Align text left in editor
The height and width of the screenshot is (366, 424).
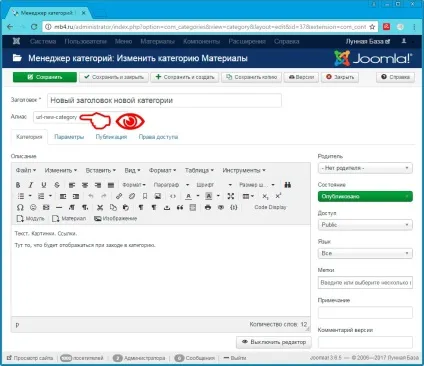click(72, 185)
